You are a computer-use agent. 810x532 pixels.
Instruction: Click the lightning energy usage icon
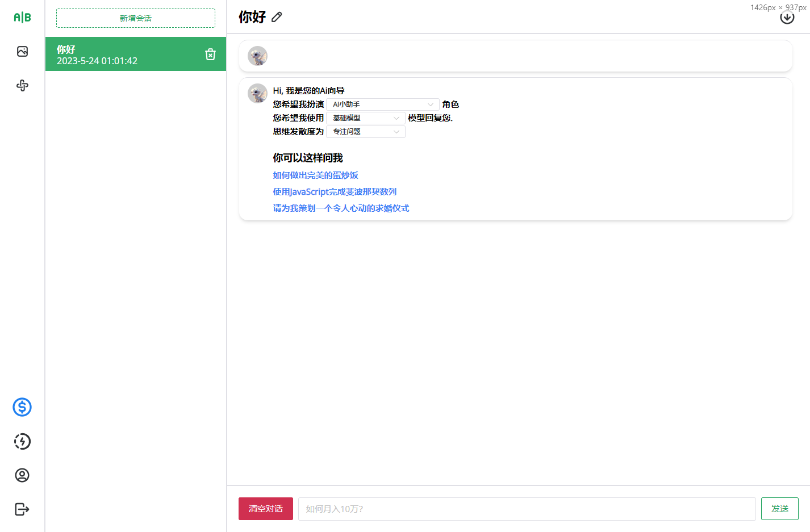(x=22, y=441)
